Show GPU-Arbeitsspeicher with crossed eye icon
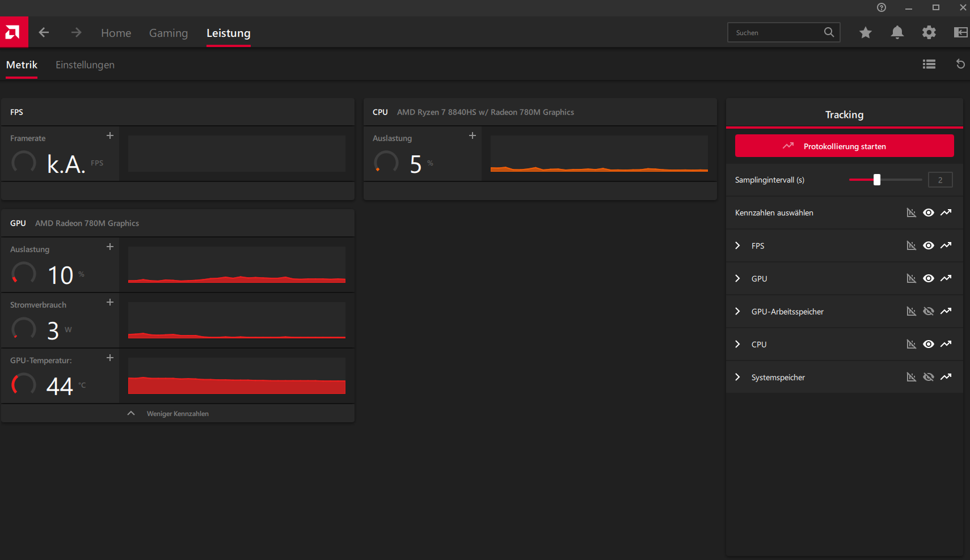Image resolution: width=970 pixels, height=560 pixels. click(929, 311)
